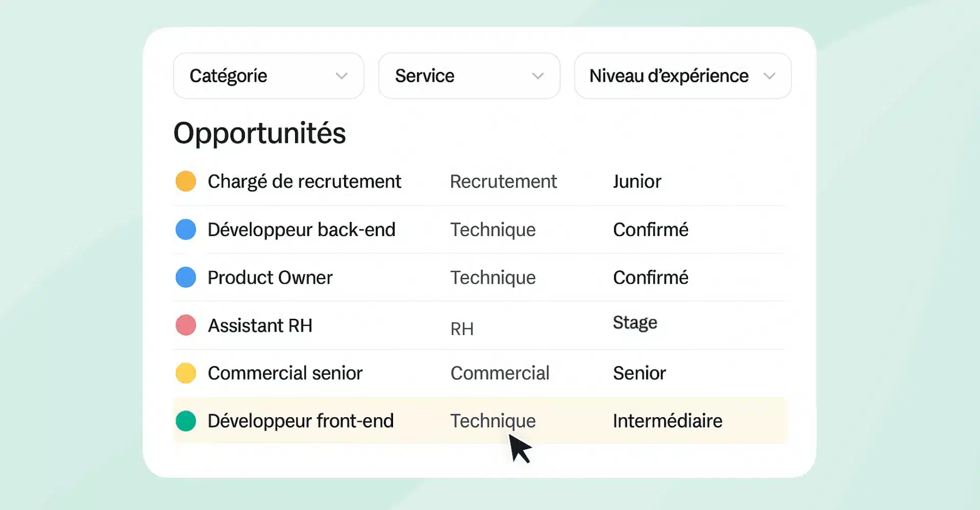Open the Développeur back-end job listing

301,229
